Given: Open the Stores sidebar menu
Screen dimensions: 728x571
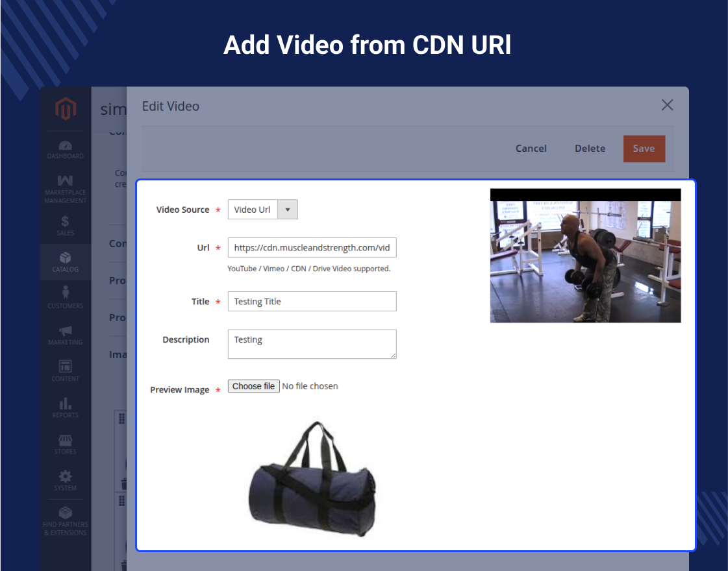Looking at the screenshot, I should (x=65, y=444).
